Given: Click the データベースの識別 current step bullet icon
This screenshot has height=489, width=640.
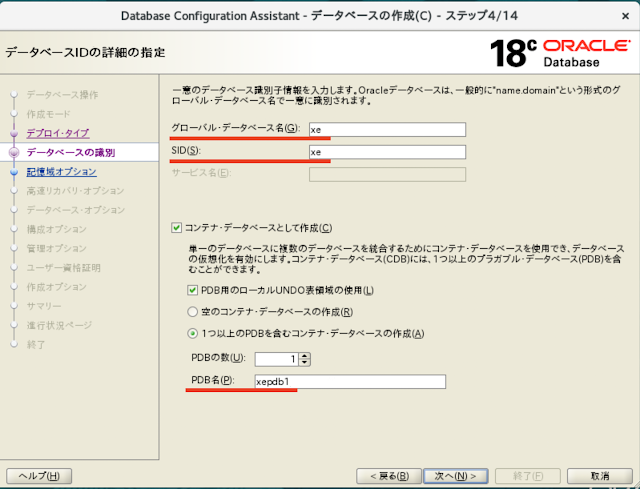Looking at the screenshot, I should tap(14, 153).
